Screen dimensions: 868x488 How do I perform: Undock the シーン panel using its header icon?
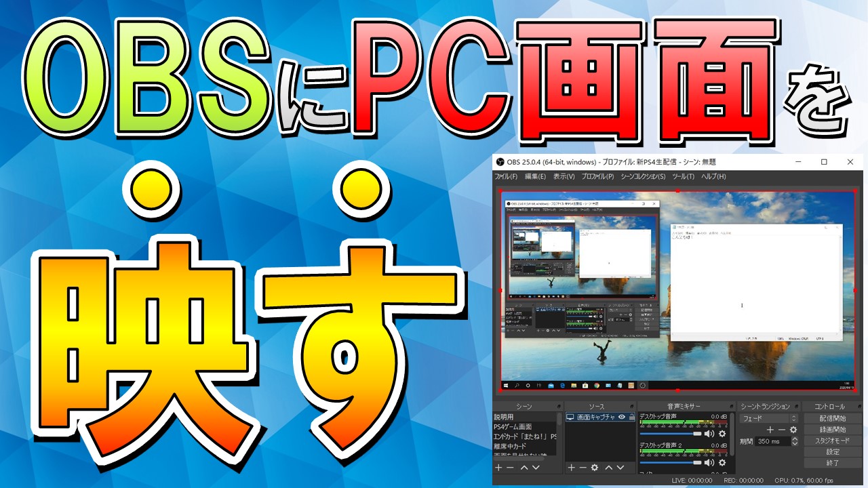tap(559, 406)
